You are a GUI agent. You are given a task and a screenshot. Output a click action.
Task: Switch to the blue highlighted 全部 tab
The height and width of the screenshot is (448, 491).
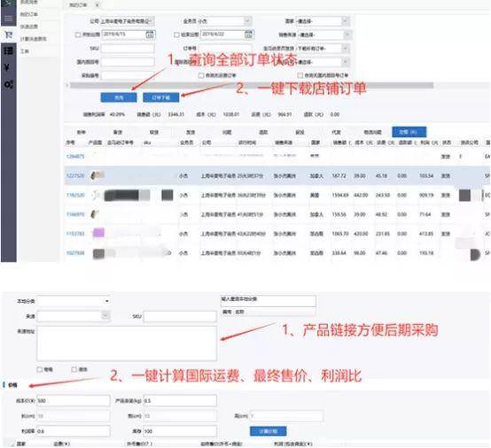409,132
